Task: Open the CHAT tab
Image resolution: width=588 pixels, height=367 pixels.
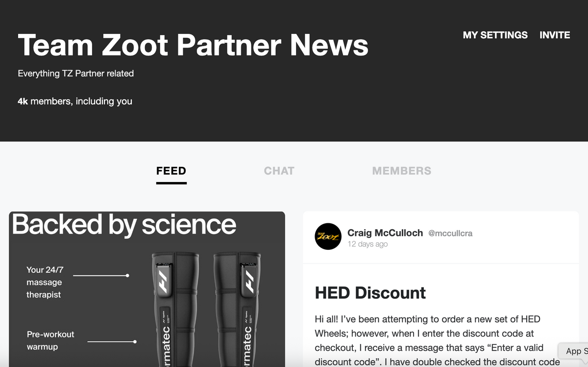Action: coord(279,171)
